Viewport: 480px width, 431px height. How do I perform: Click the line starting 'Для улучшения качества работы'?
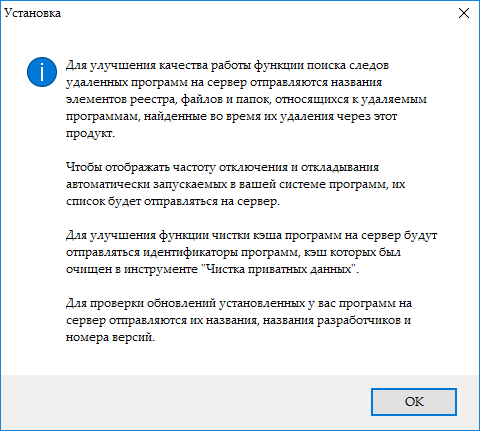[227, 65]
